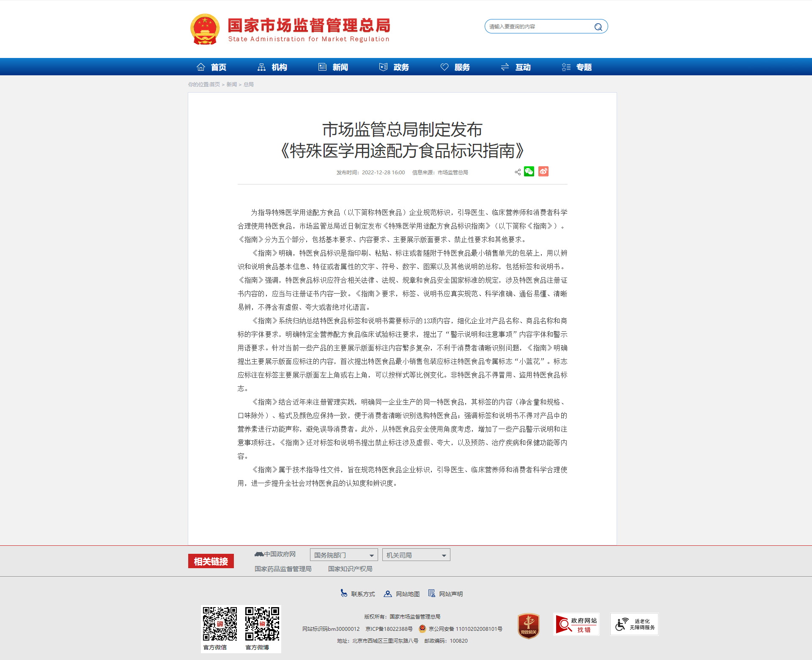Open 国家药品监督管理局 link
The width and height of the screenshot is (812, 660).
(x=283, y=569)
